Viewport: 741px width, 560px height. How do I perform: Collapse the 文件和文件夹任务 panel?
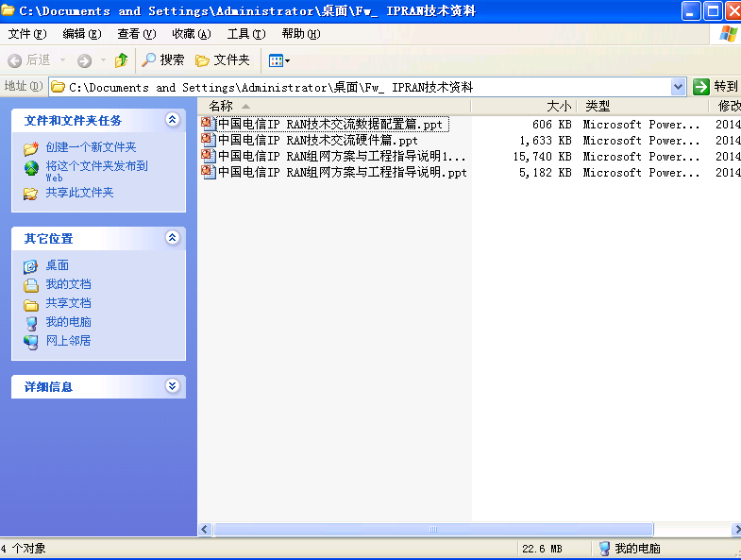click(x=173, y=120)
